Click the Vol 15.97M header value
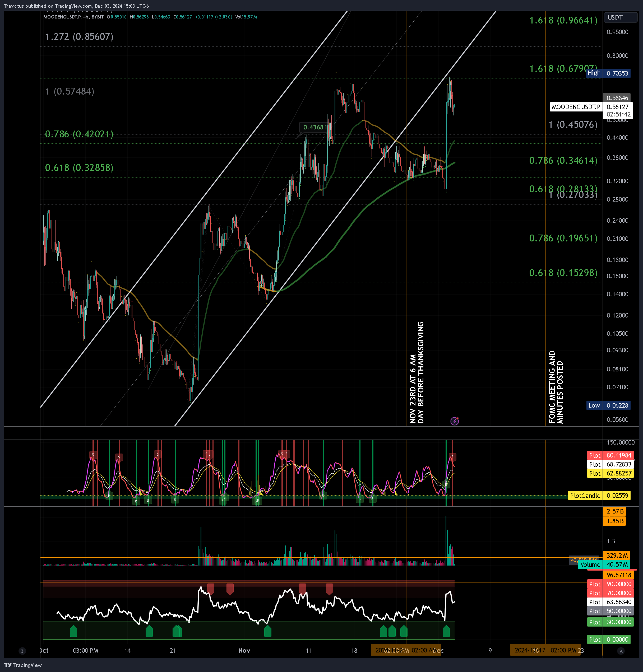This screenshot has height=672, width=643. 246,17
